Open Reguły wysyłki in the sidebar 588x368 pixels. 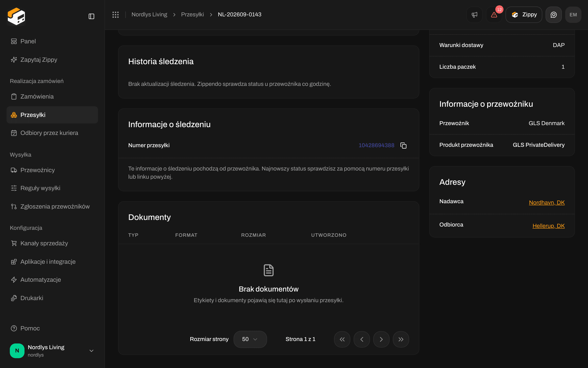point(52,188)
